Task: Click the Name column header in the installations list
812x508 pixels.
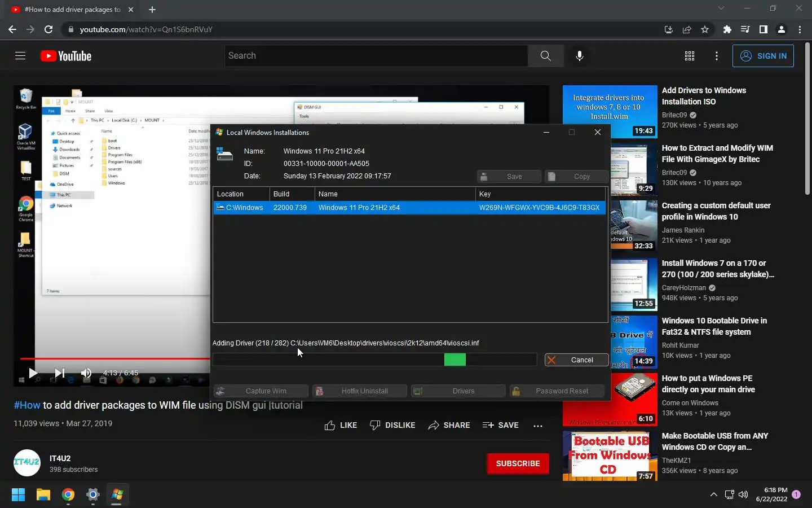Action: coord(395,194)
